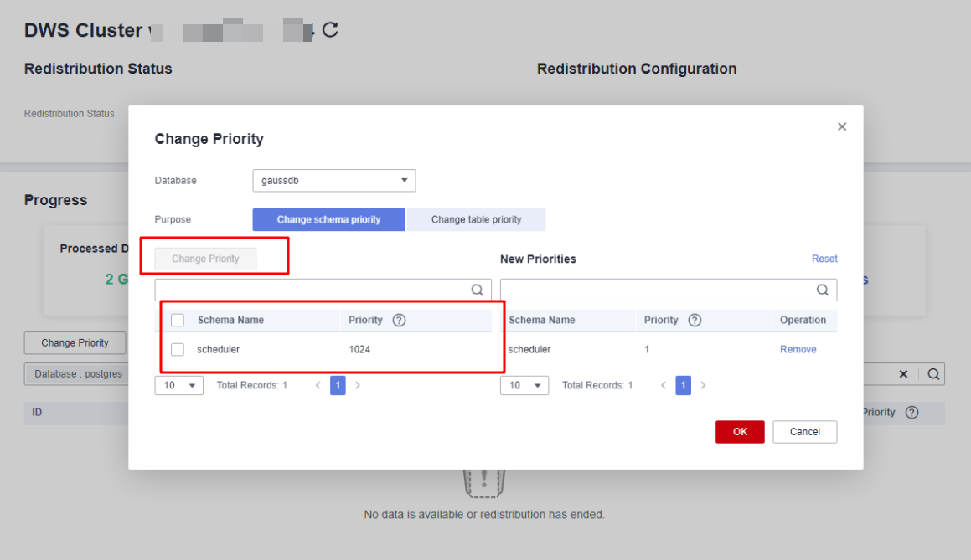Check the scheduler schema row checkbox
971x560 pixels.
(178, 349)
